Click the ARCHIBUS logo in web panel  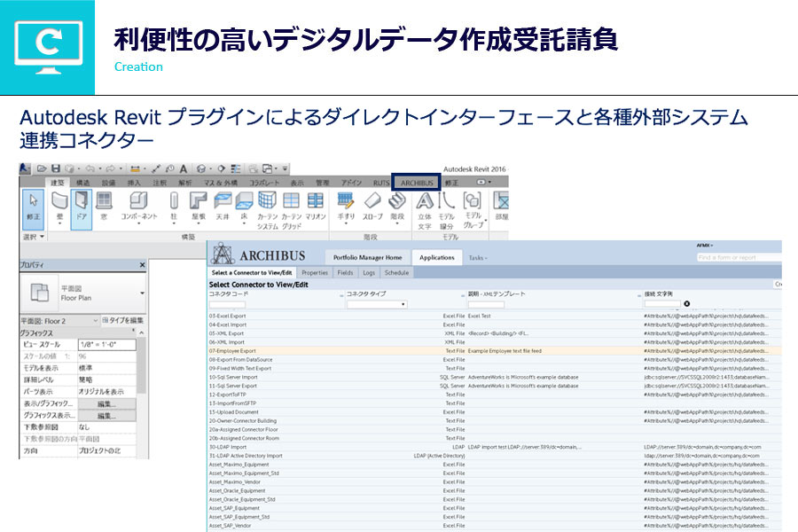pos(259,254)
